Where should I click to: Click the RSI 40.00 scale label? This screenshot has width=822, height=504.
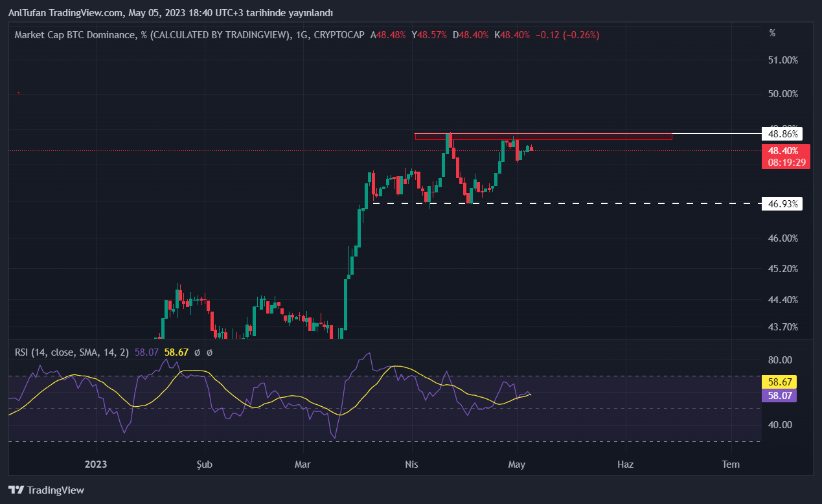(779, 425)
